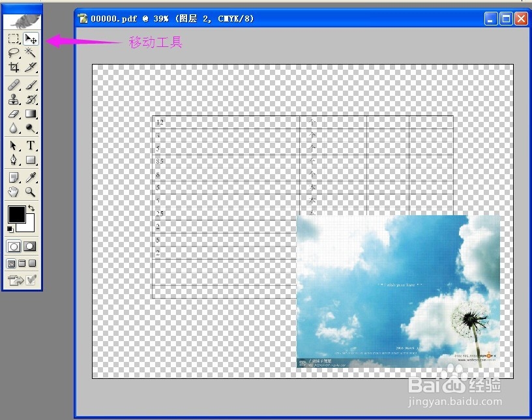Select the Clone Stamp tool
The width and height of the screenshot is (532, 420).
(14, 99)
